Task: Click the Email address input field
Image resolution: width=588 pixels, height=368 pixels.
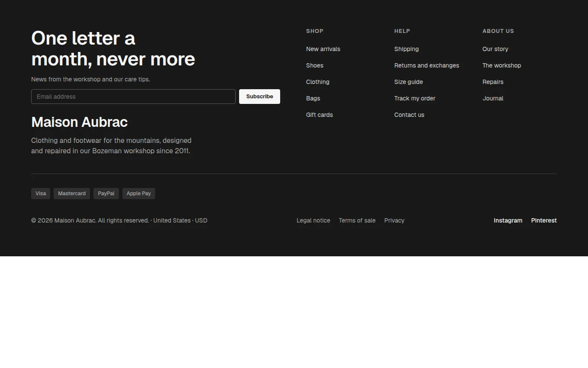Action: pyautogui.click(x=133, y=97)
